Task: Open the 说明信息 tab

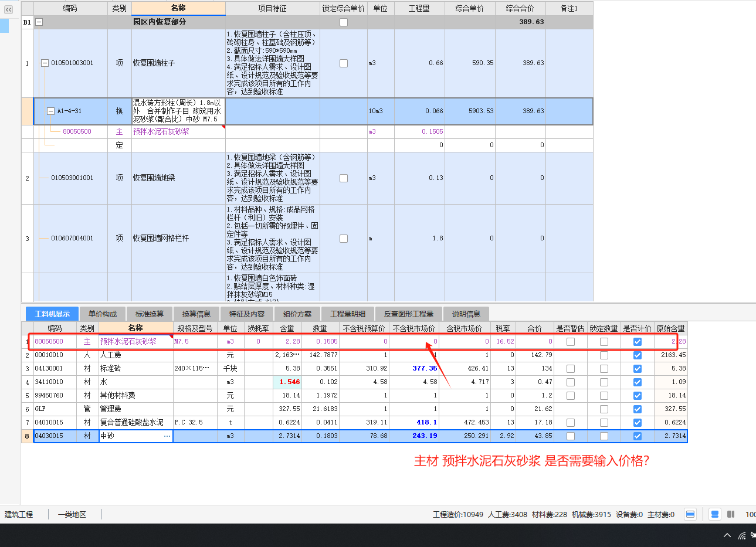Action: click(466, 314)
